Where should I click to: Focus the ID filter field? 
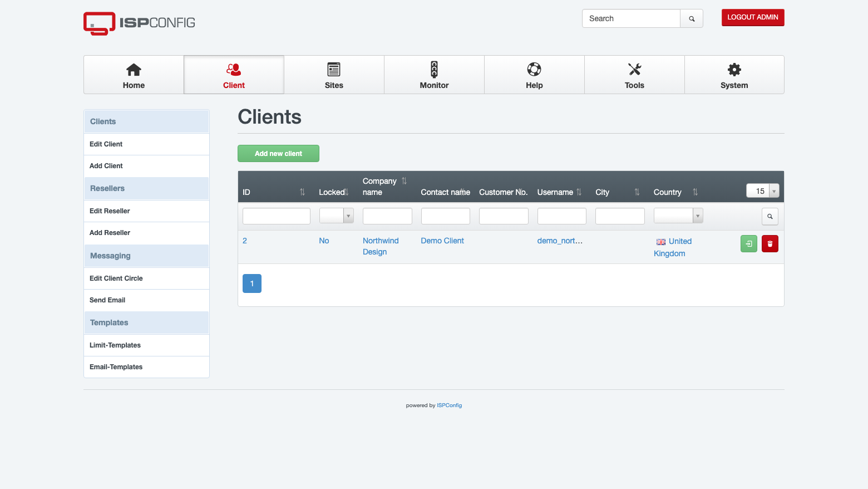click(x=277, y=216)
